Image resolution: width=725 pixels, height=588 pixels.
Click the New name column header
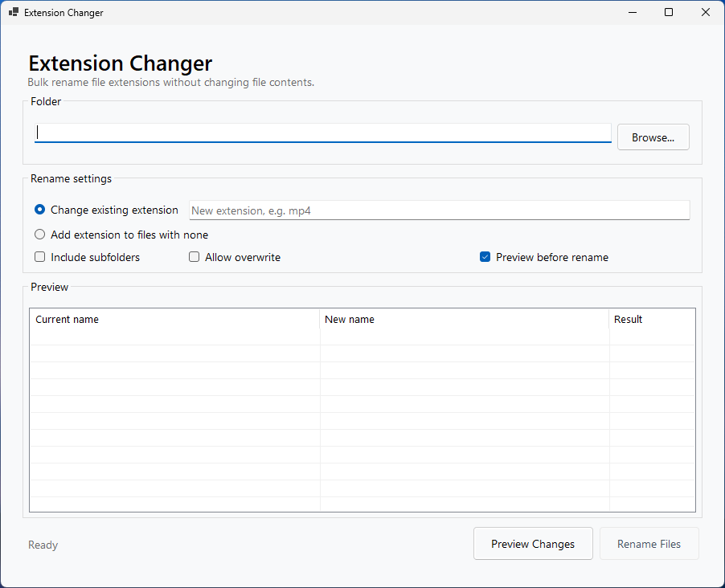pos(465,320)
